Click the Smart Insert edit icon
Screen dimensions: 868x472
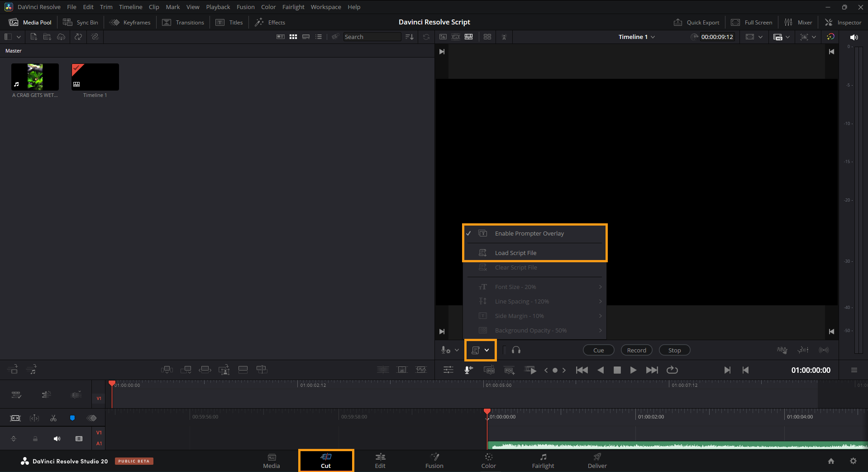tap(167, 370)
